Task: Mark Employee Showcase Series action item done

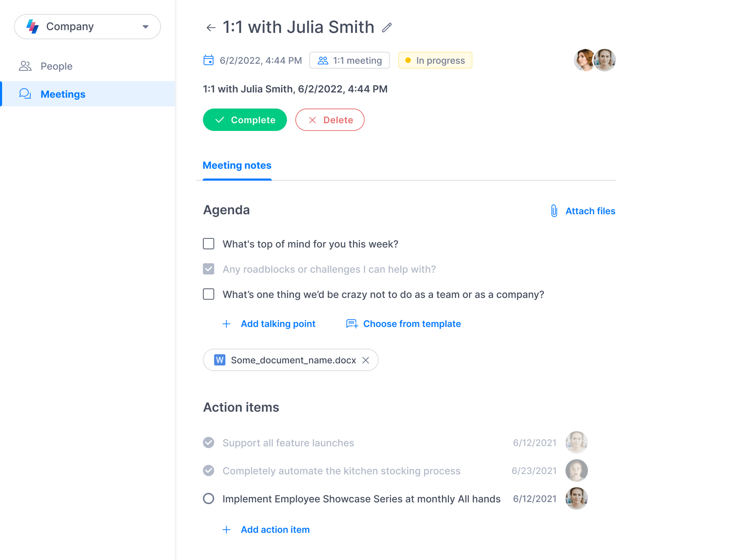Action: point(208,499)
